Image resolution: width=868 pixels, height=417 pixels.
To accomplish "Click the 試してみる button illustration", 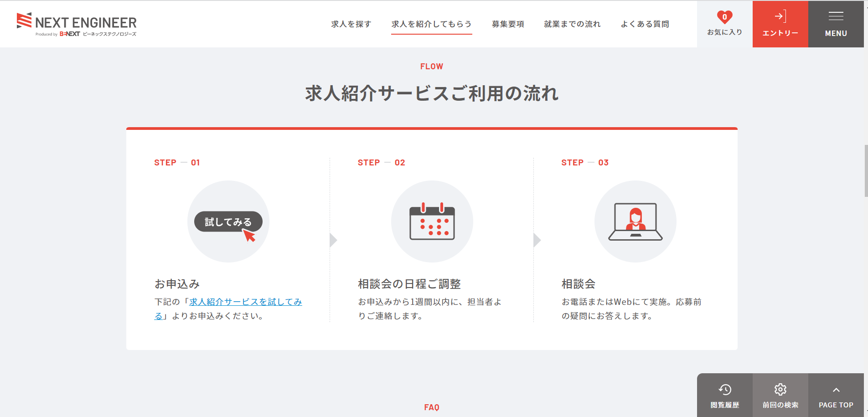I will (x=228, y=221).
